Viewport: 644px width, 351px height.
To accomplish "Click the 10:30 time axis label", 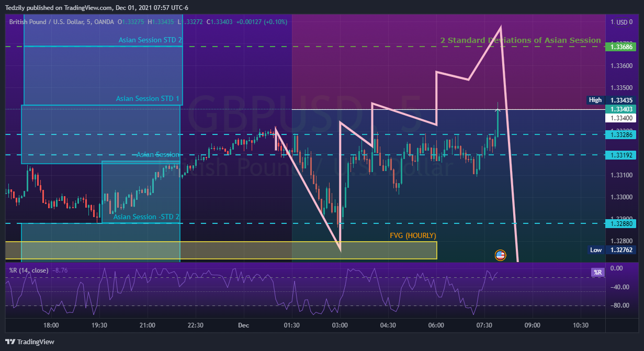I will tap(581, 325).
